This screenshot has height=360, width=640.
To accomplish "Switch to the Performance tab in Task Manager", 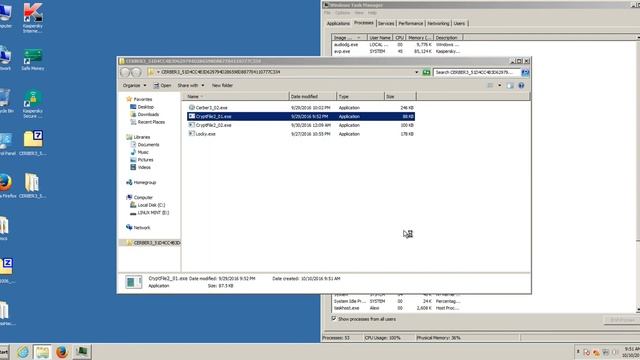I will (x=411, y=24).
